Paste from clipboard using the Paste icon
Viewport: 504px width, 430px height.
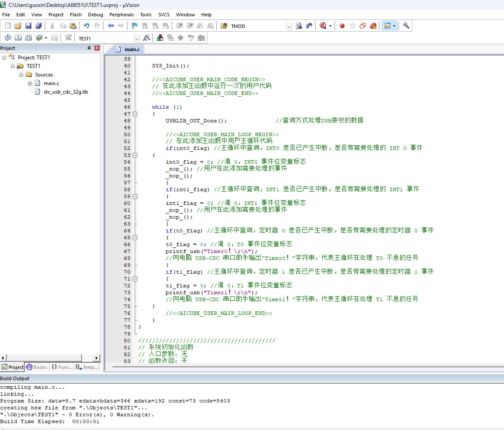[73, 26]
